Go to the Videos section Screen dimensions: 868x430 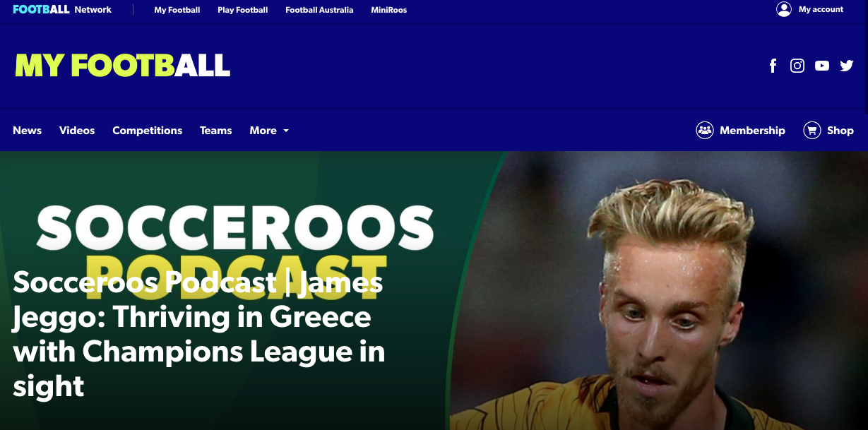tap(77, 131)
